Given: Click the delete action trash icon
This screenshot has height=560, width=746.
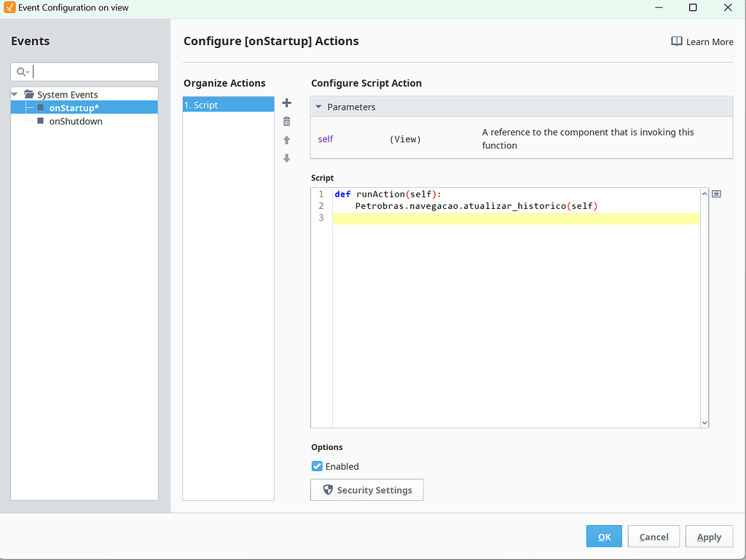Looking at the screenshot, I should [x=286, y=121].
